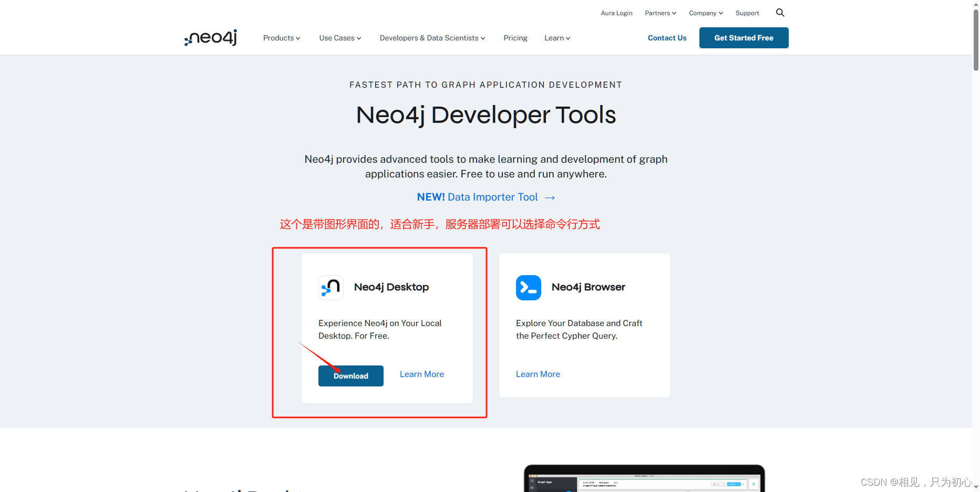Click Contact Us
The image size is (980, 492).
tap(667, 38)
